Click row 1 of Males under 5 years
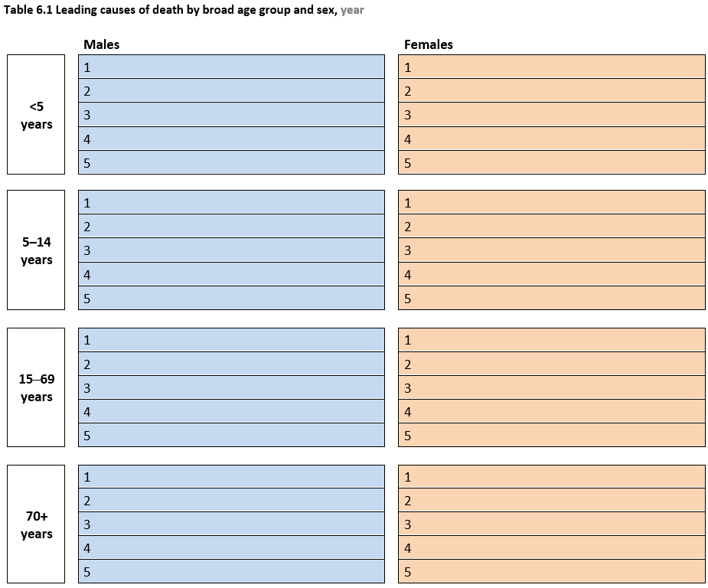Image resolution: width=708 pixels, height=588 pixels. 232,67
